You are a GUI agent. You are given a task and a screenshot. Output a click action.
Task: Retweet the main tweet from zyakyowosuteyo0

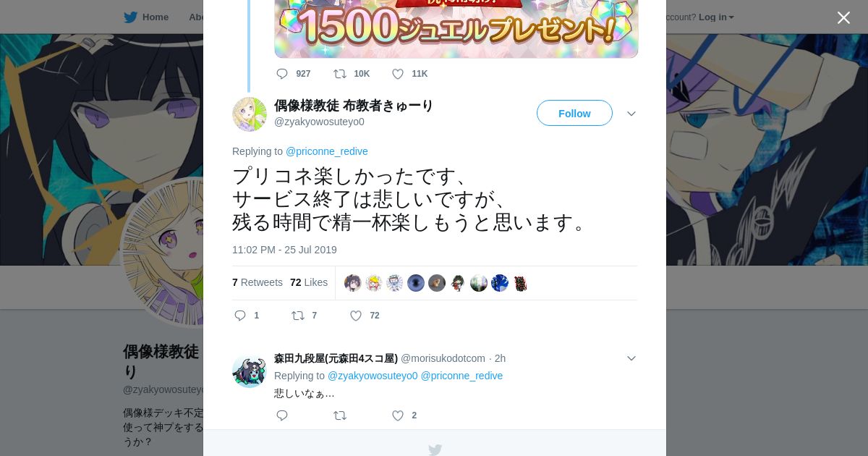coord(298,316)
